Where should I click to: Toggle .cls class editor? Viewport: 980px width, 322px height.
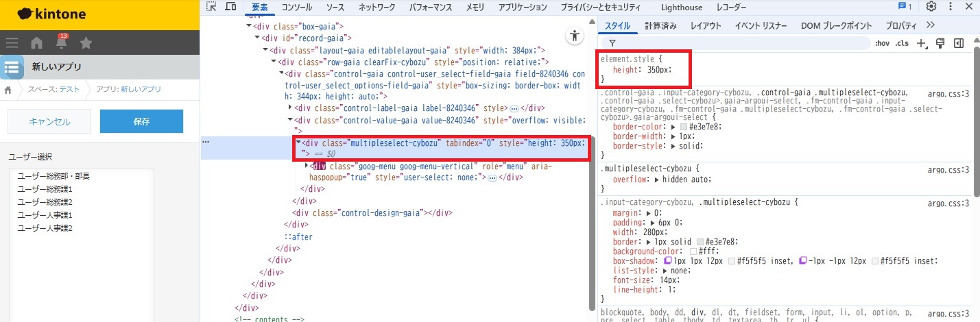coord(902,43)
